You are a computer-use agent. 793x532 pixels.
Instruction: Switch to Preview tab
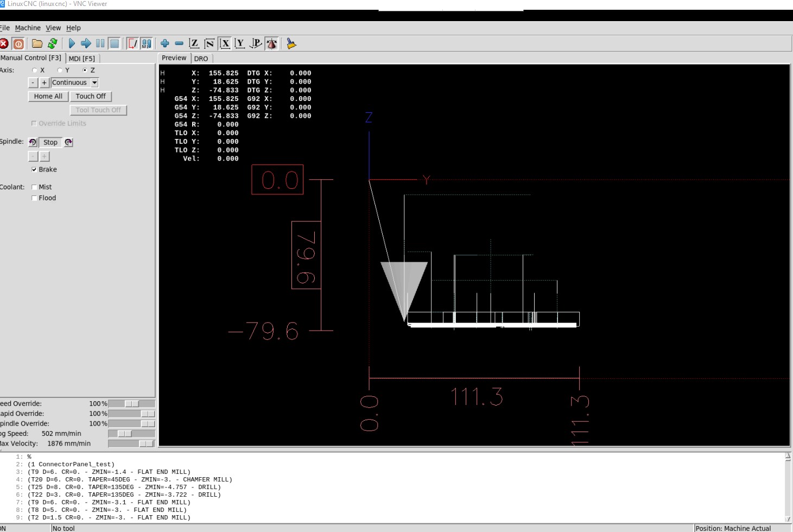tap(174, 58)
